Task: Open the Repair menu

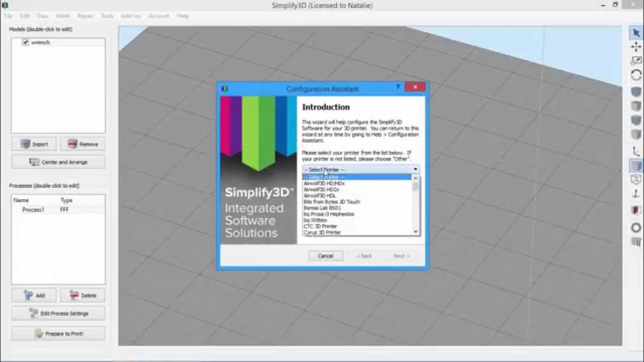Action: (x=85, y=16)
